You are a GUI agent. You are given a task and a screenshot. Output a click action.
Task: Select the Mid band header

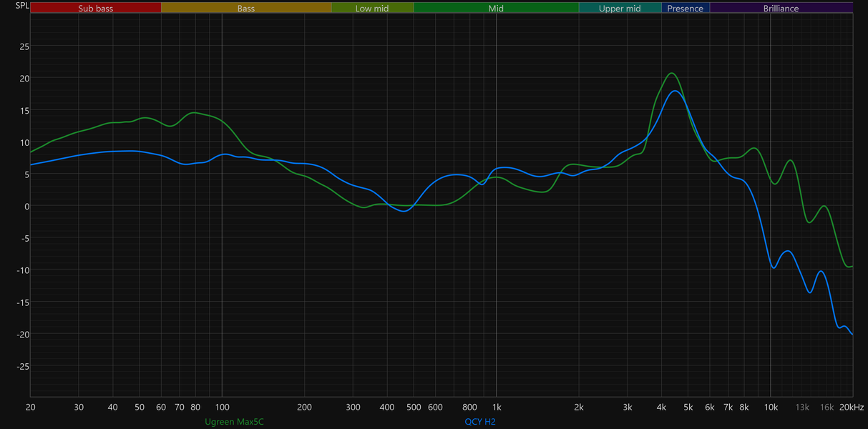point(496,9)
